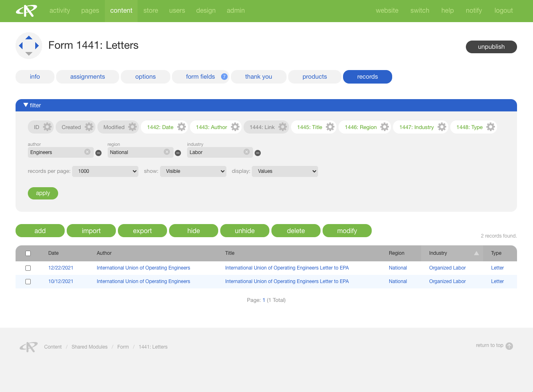Open gear settings for 1444: Link

click(283, 127)
